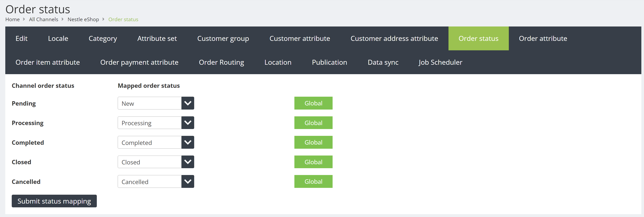644x217 pixels.
Task: Click the Mapped order status column header
Action: (x=149, y=86)
